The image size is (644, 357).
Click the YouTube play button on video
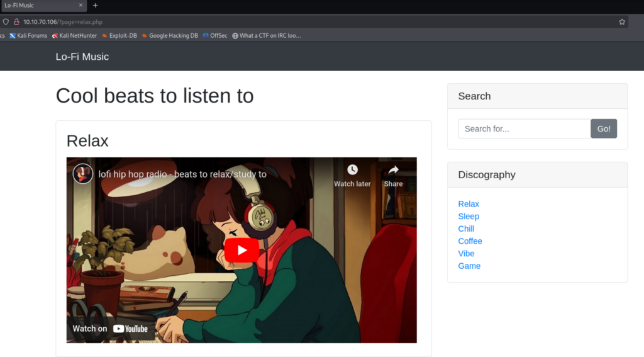241,250
